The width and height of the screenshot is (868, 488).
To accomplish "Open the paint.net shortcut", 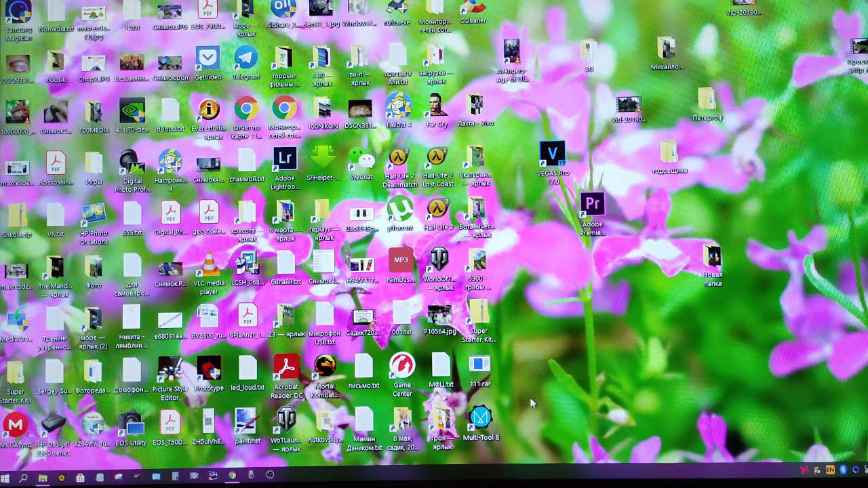I will (x=247, y=422).
